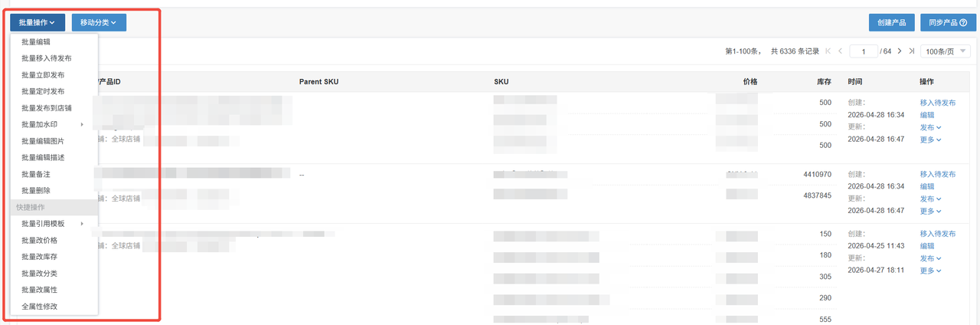Open the 100条/页 page size selector
This screenshot has height=325, width=980.
tap(946, 51)
